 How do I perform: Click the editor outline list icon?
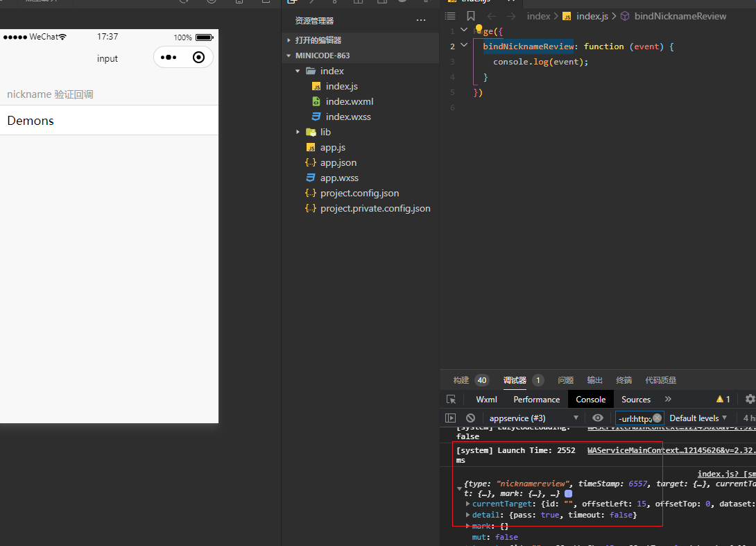[x=450, y=16]
